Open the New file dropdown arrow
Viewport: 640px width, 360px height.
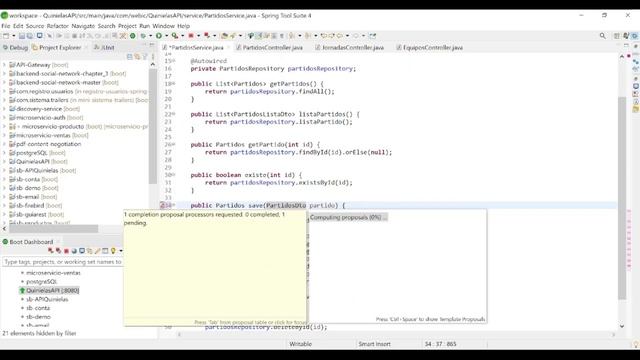pyautogui.click(x=13, y=36)
